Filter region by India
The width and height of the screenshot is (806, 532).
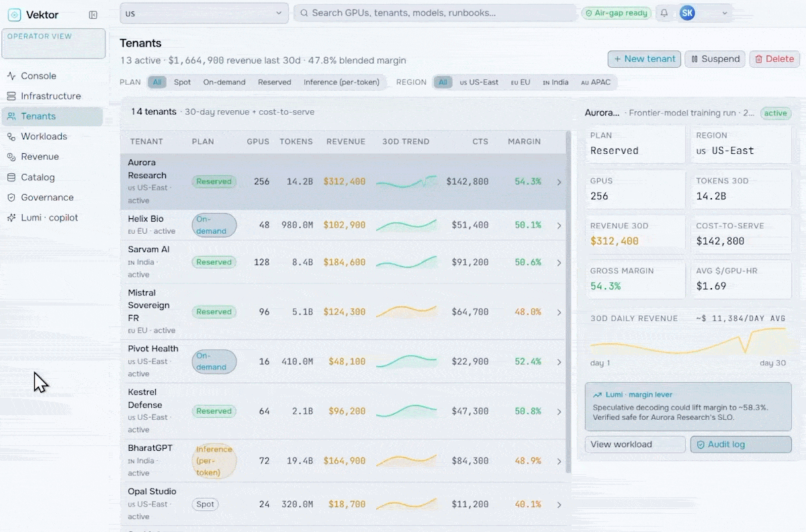(x=555, y=82)
